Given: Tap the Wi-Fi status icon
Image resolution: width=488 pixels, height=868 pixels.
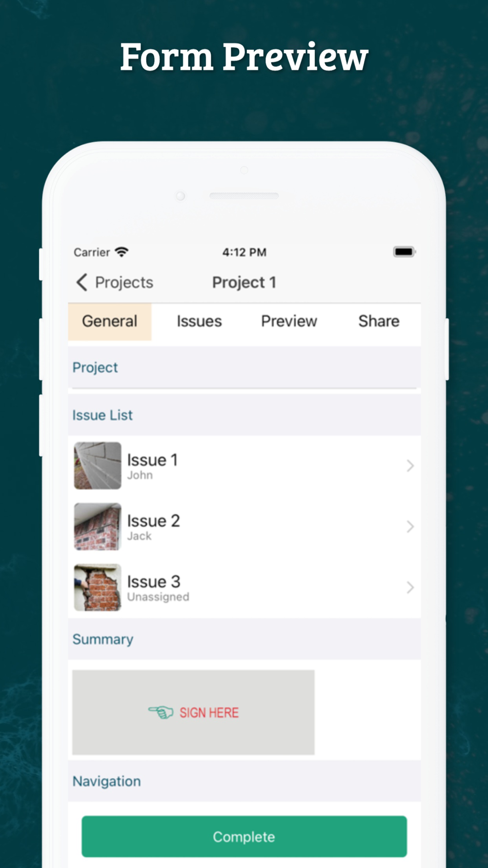Looking at the screenshot, I should tap(122, 252).
